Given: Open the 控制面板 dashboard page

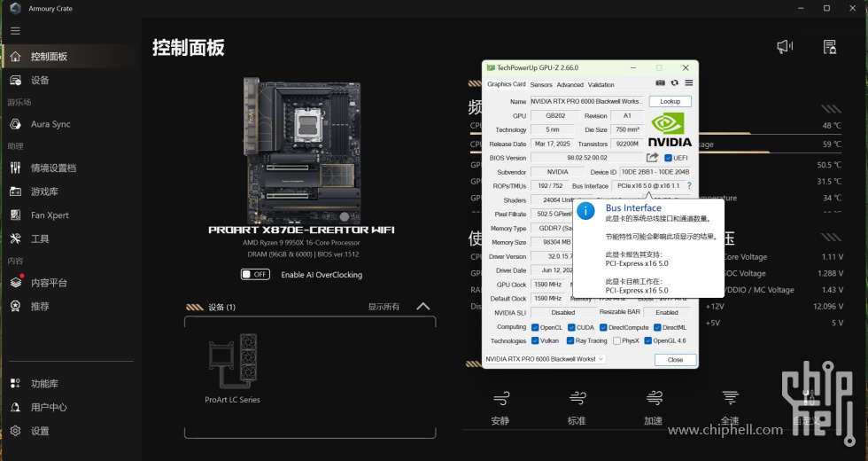Looking at the screenshot, I should pyautogui.click(x=69, y=57).
